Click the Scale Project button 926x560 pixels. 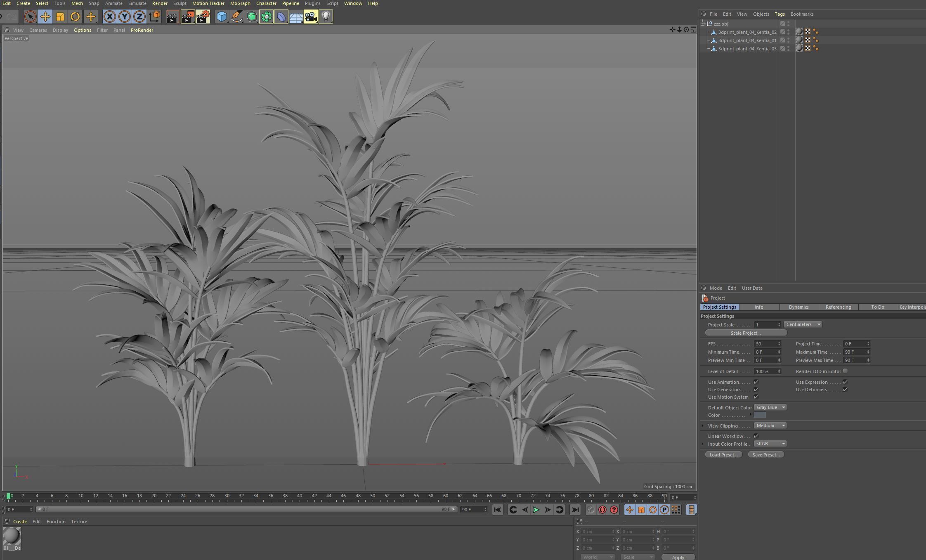(746, 333)
